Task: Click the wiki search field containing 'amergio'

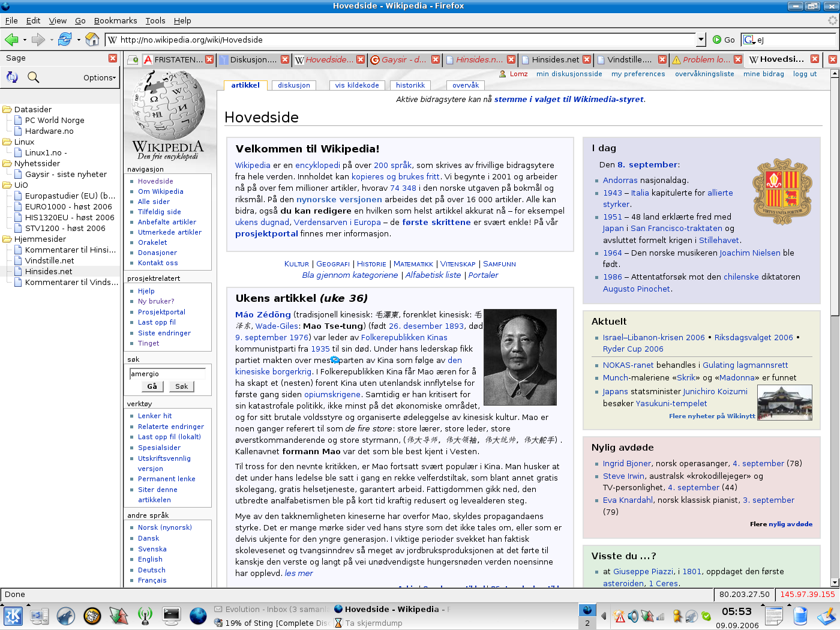Action: coord(167,374)
